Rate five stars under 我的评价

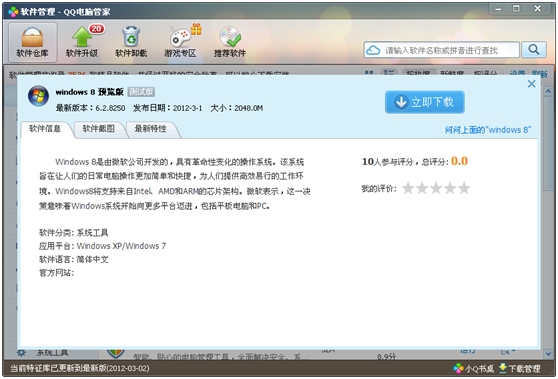[x=464, y=188]
